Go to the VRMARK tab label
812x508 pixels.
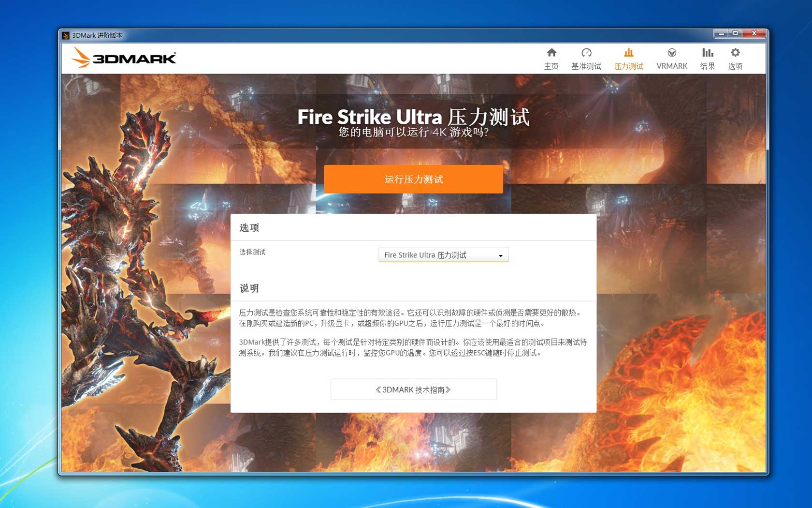(672, 66)
